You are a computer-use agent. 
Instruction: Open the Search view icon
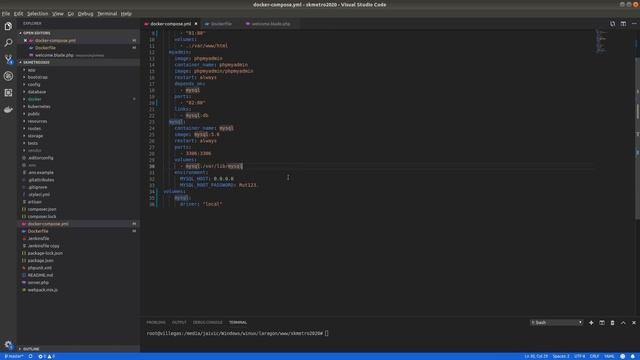pyautogui.click(x=8, y=42)
